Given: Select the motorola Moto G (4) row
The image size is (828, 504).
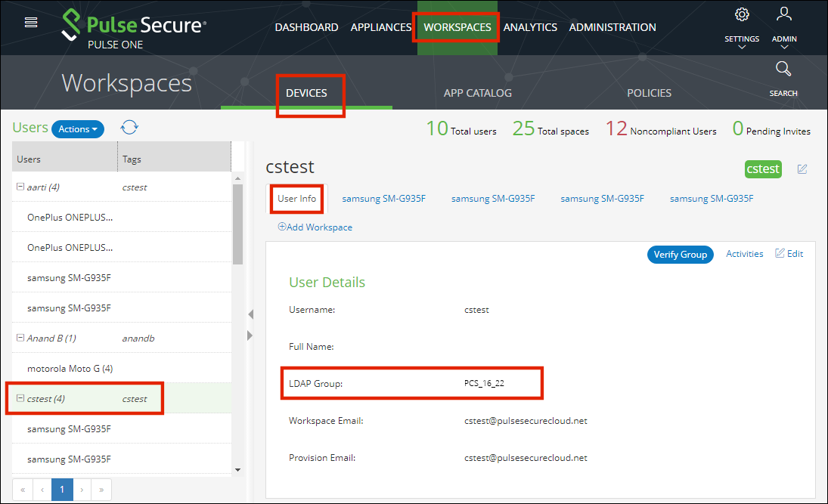Looking at the screenshot, I should pyautogui.click(x=122, y=369).
